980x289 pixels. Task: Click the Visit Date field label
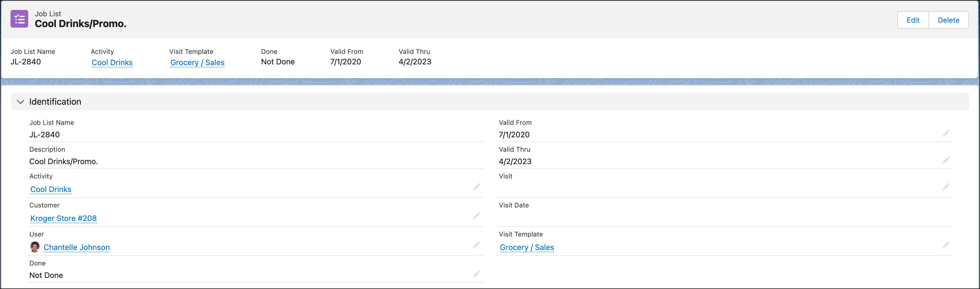[x=514, y=205]
